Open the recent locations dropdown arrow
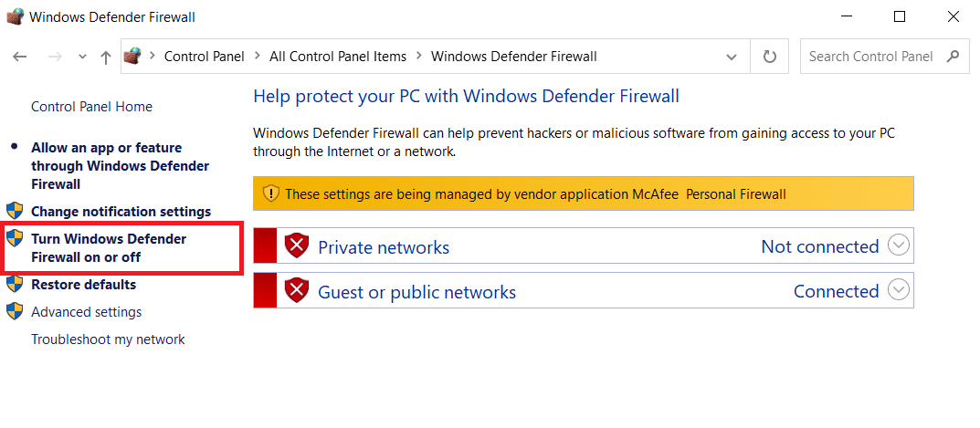980x428 pixels. (x=82, y=57)
